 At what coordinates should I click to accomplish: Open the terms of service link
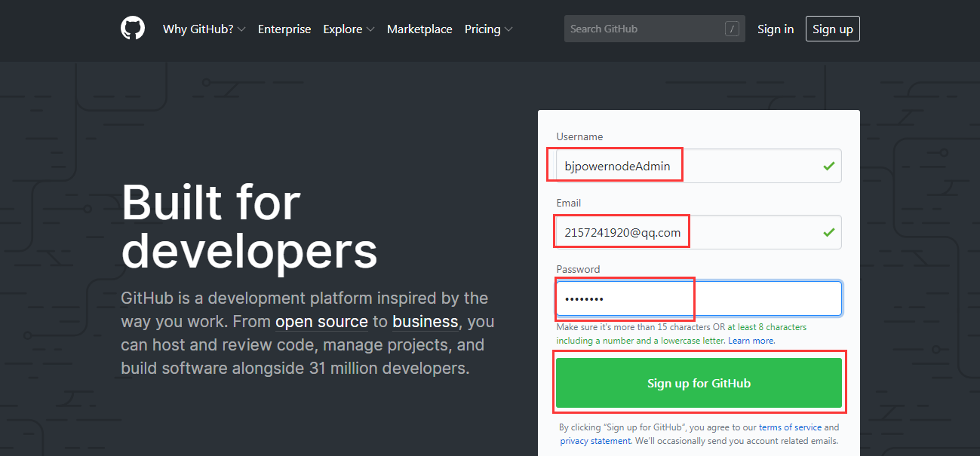point(790,427)
